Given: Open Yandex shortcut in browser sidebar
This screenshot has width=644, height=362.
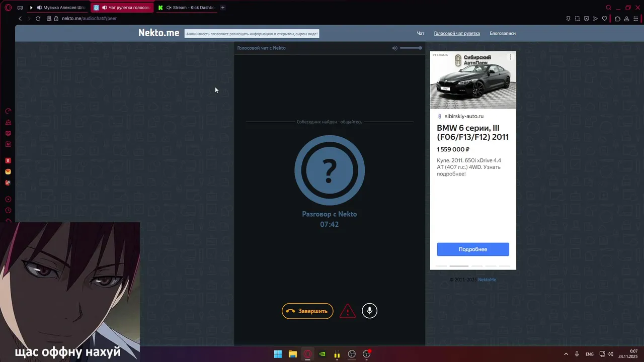Looking at the screenshot, I should (8, 161).
